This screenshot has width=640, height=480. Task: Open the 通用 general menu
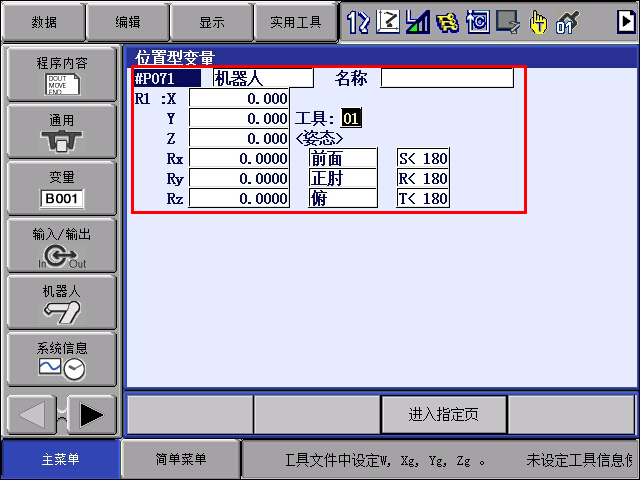[x=62, y=131]
